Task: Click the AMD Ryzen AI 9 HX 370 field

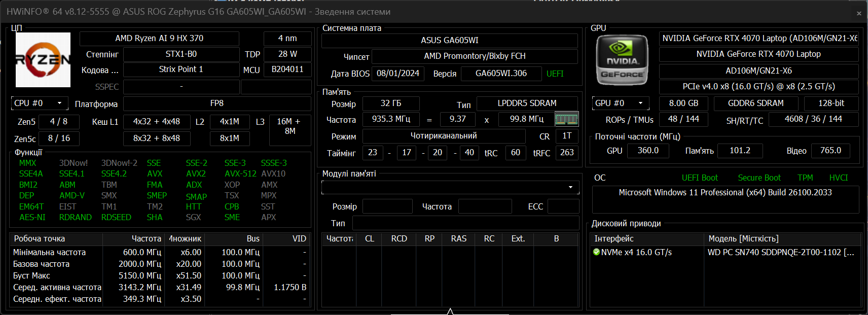Action: tap(159, 39)
